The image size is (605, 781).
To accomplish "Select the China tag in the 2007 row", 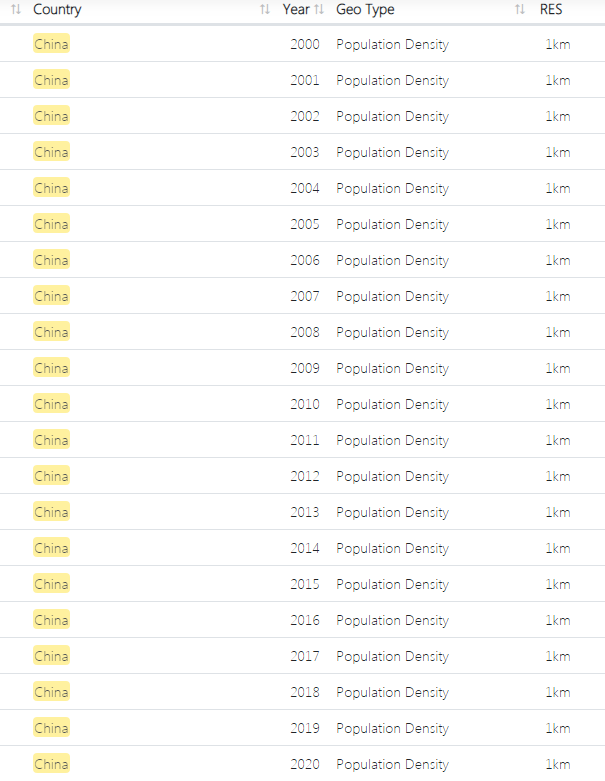I will coord(51,296).
